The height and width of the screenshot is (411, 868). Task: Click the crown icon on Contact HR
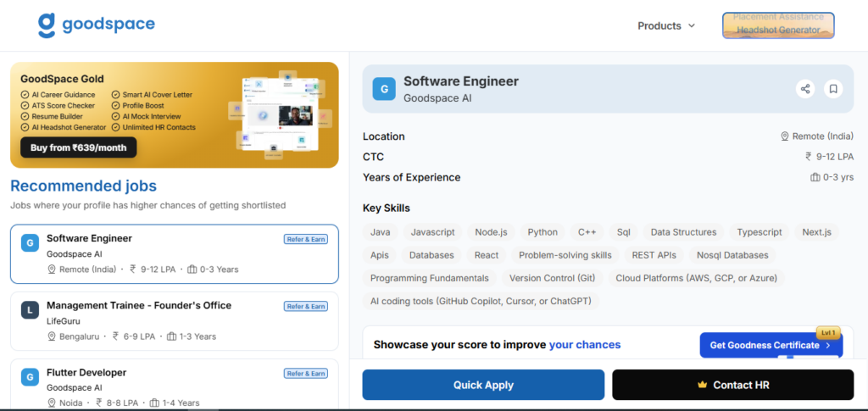coord(703,385)
